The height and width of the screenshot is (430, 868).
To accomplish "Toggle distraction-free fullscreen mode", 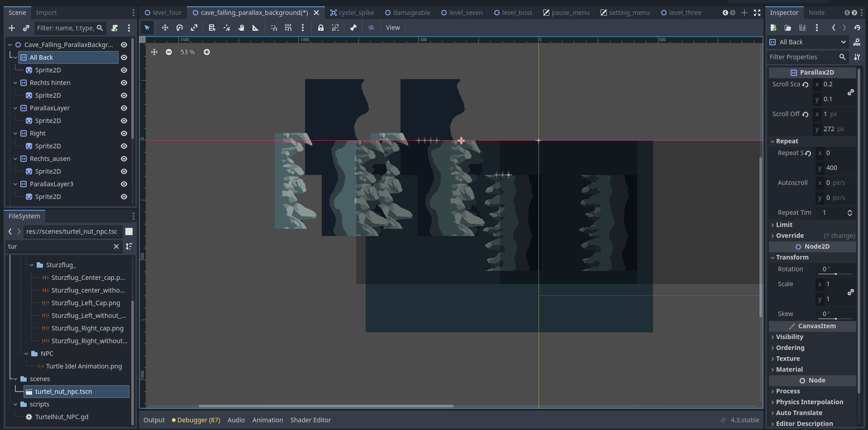I will click(x=757, y=13).
